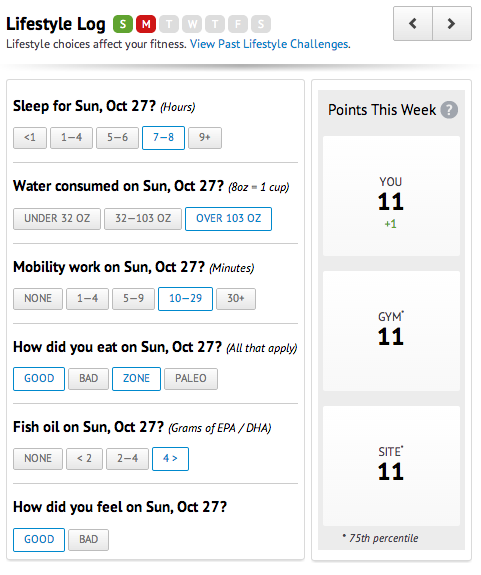Viewport: 481px width, 575px height.
Task: Set mobility work to 30+ minutes
Action: tap(236, 299)
